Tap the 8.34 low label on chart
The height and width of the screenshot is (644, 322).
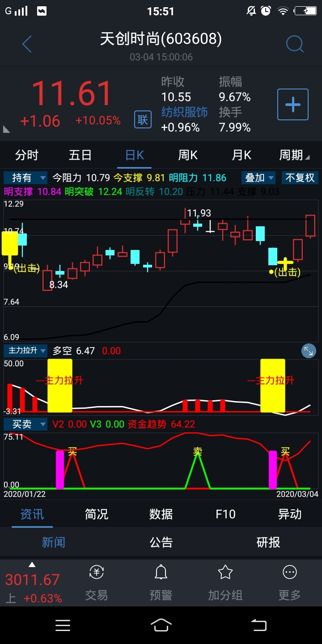click(59, 284)
